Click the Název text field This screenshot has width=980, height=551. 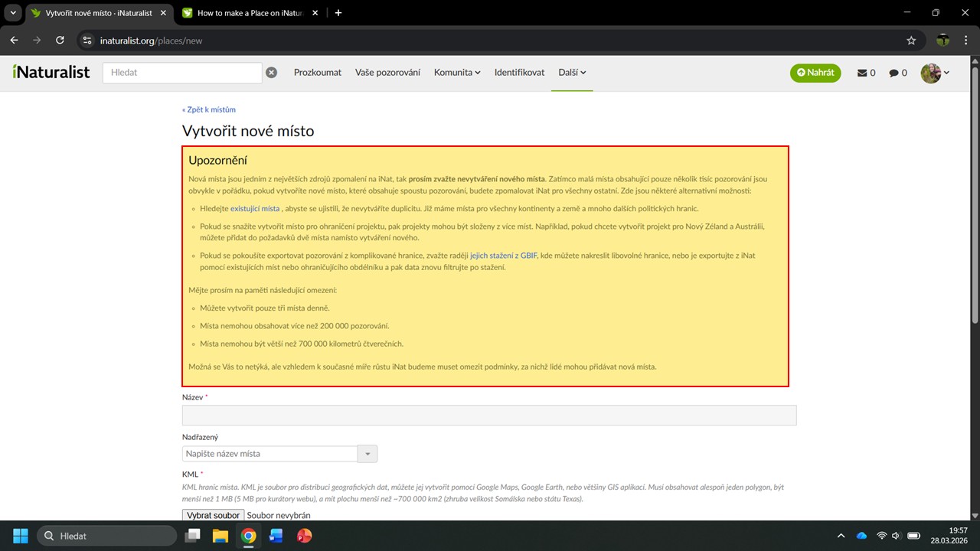tap(489, 415)
